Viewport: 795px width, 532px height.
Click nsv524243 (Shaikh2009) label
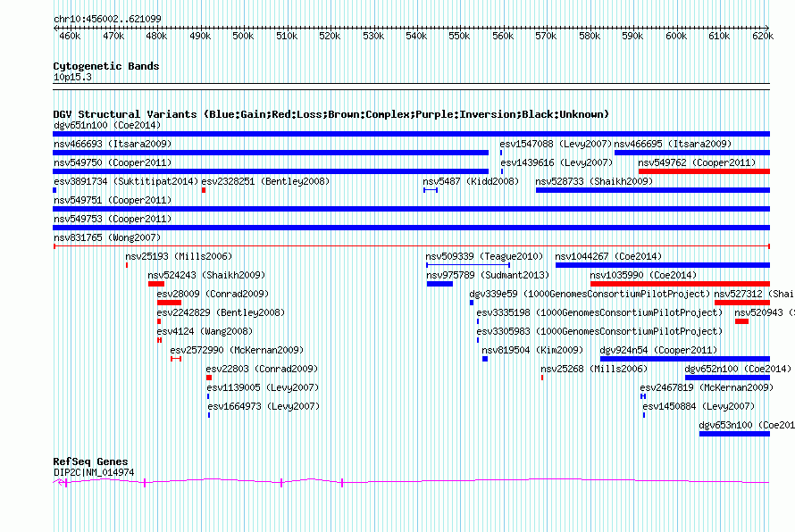(x=206, y=275)
